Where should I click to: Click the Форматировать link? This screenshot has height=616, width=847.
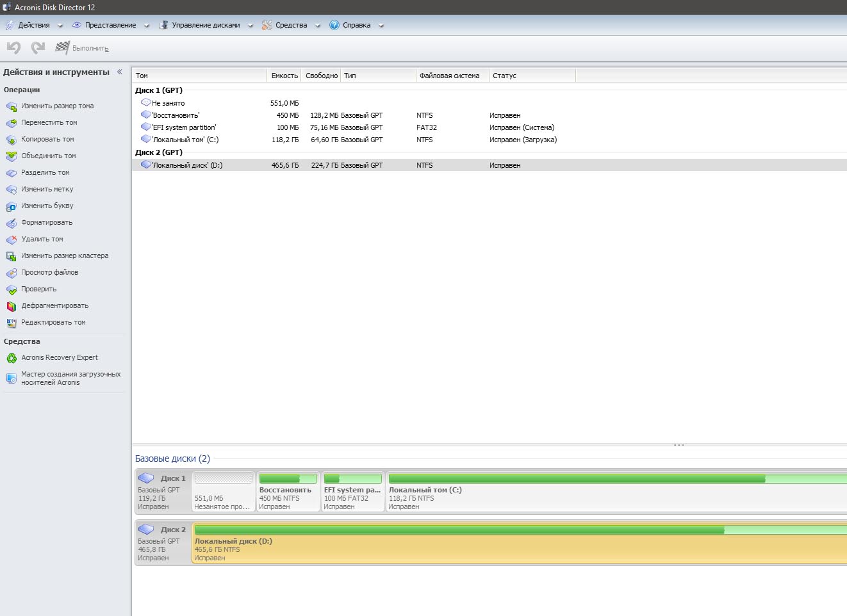(x=47, y=222)
